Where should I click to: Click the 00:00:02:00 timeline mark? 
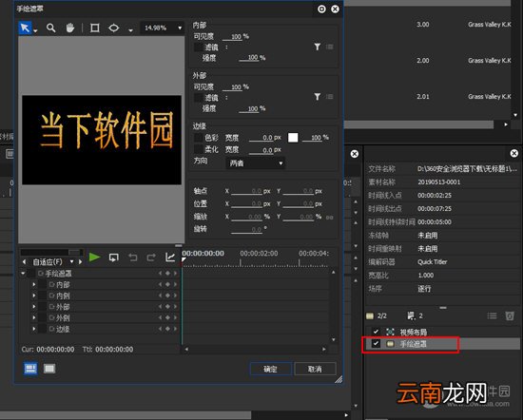click(259, 254)
